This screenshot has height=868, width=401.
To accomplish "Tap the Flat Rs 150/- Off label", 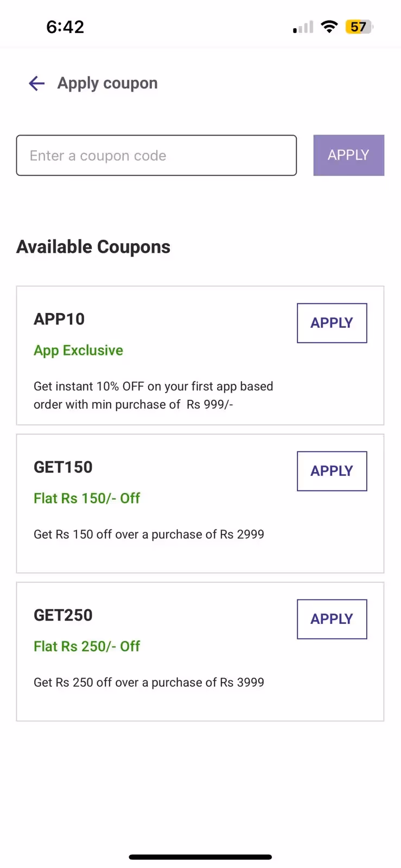I will click(x=87, y=498).
